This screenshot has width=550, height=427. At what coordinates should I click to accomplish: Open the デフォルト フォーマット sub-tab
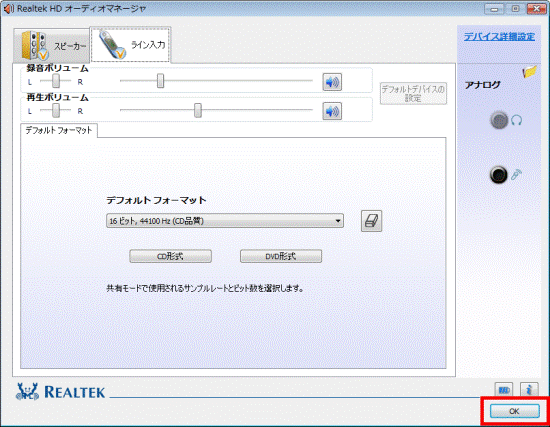(59, 131)
